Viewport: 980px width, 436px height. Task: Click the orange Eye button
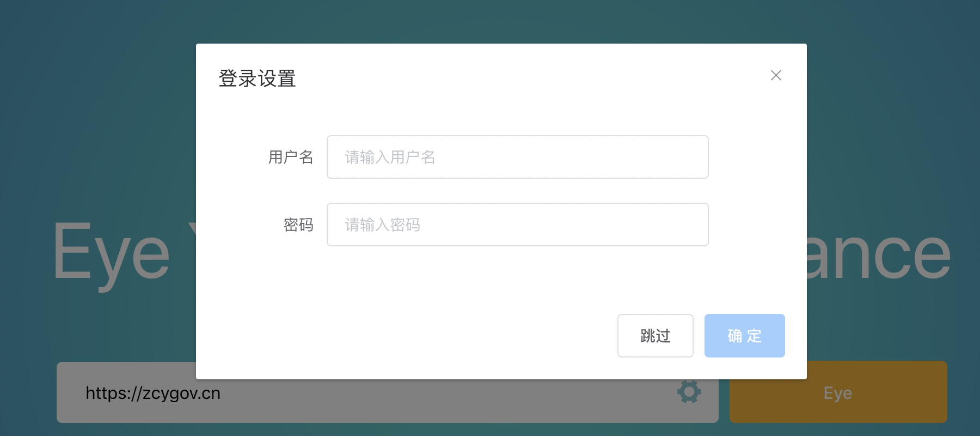tap(838, 392)
